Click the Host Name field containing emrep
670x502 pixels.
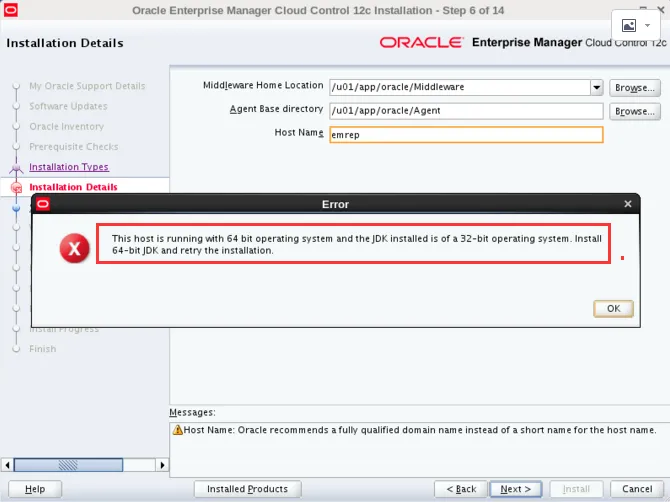click(466, 135)
